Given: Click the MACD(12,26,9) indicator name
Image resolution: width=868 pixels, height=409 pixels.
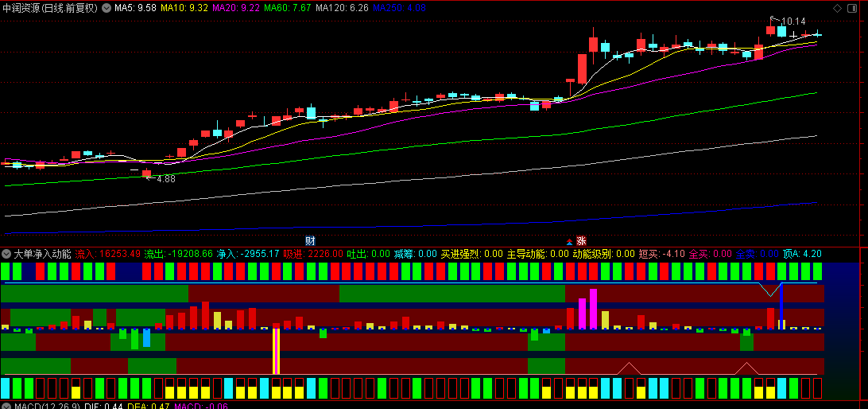Looking at the screenshot, I should 47,407.
